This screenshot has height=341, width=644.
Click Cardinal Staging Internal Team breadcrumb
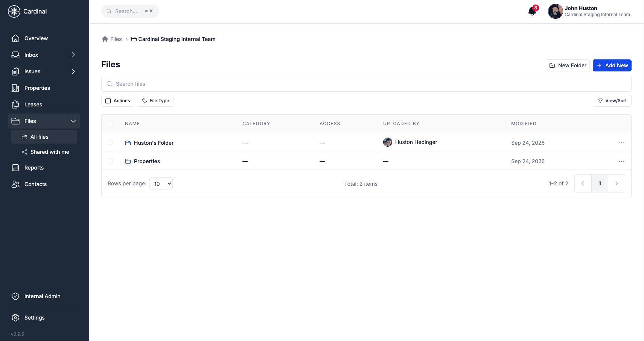[x=177, y=39]
